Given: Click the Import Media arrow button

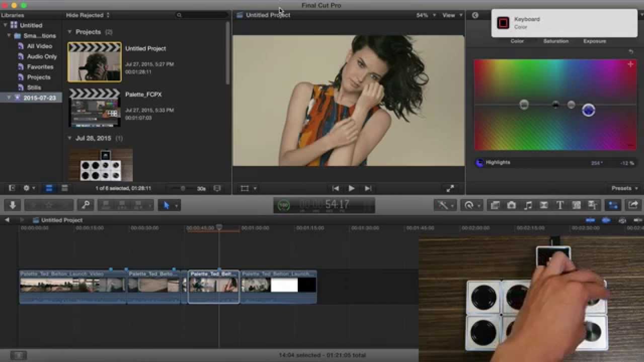Looking at the screenshot, I should pyautogui.click(x=13, y=205).
